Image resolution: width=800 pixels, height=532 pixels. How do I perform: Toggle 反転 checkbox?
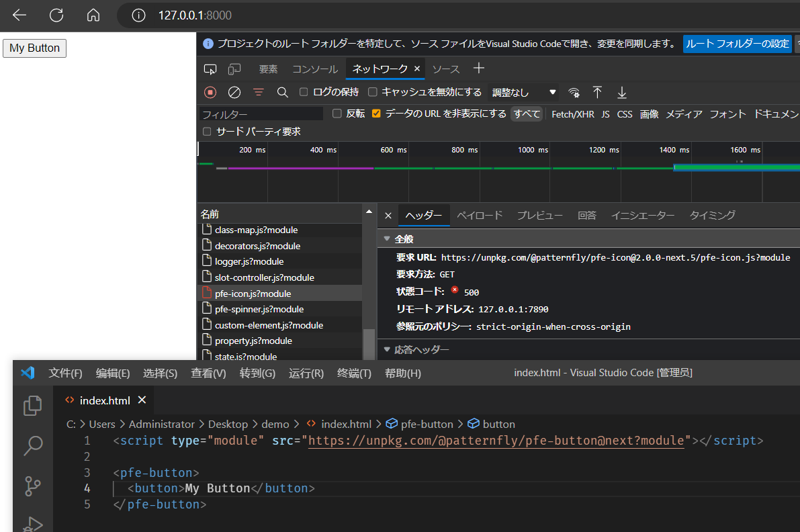[x=337, y=114]
